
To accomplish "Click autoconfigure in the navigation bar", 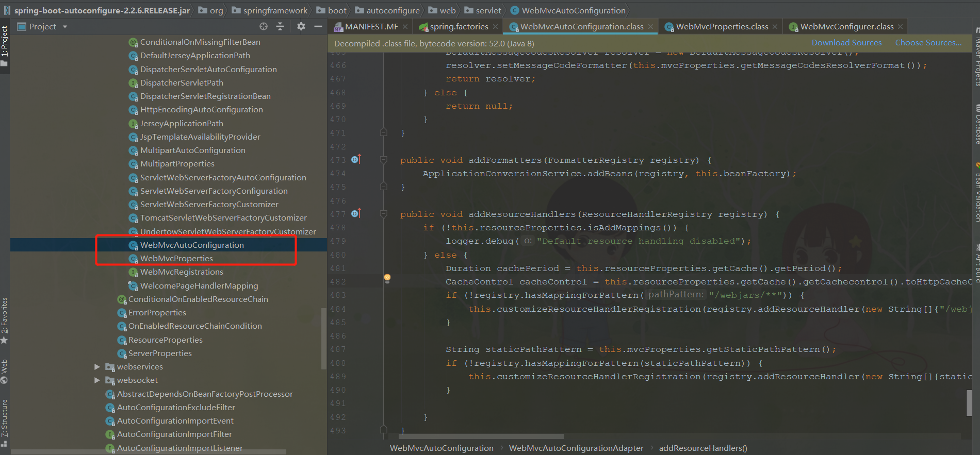I will tap(387, 10).
